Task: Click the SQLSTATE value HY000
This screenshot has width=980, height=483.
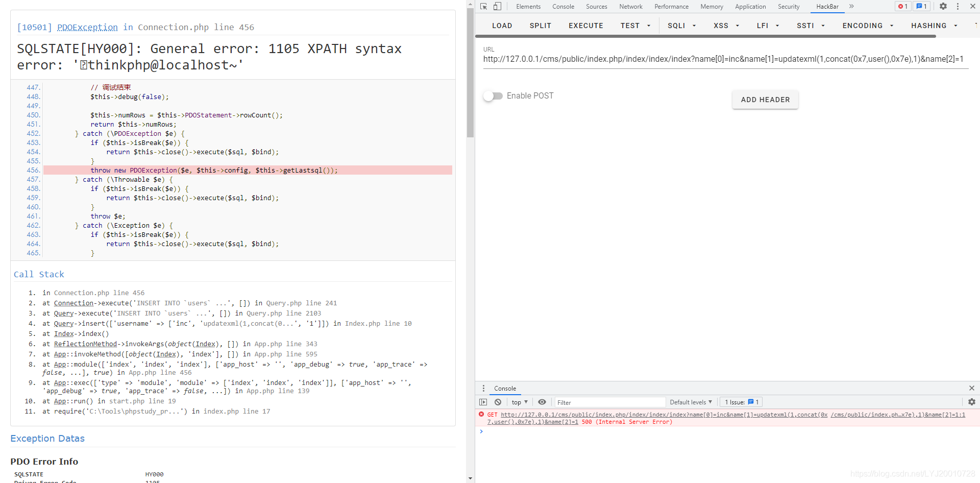Action: pyautogui.click(x=154, y=474)
